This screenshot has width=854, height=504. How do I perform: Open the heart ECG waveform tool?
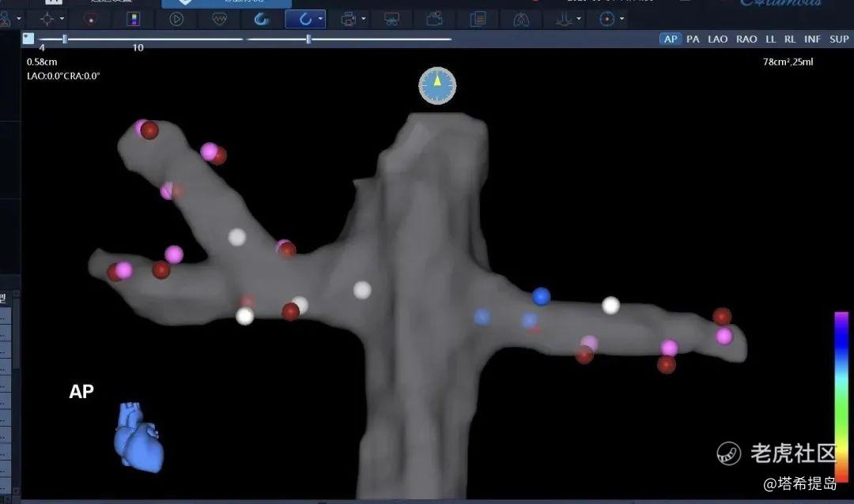coord(219,19)
